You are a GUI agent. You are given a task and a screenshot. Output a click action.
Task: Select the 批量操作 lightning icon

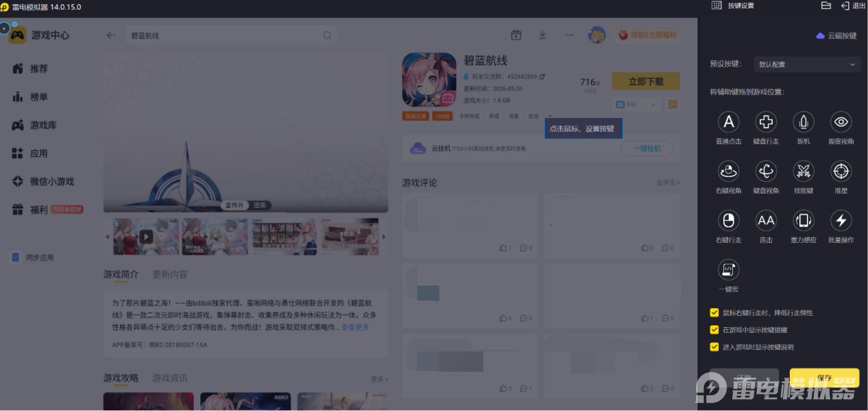coord(841,220)
